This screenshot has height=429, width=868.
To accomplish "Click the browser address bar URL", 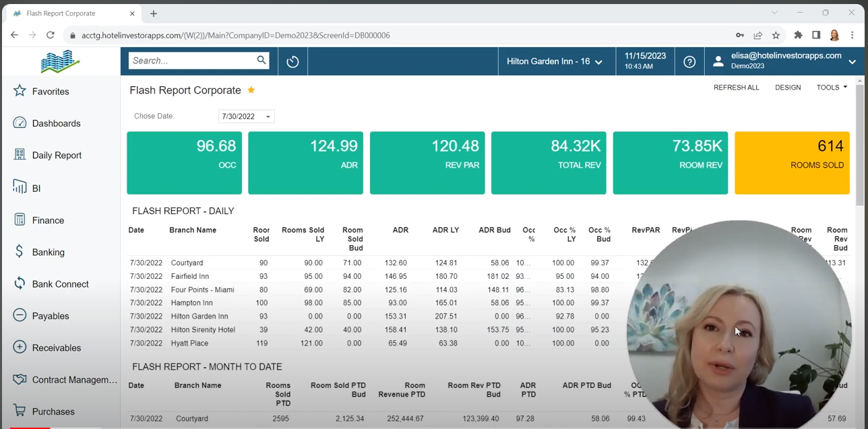I will pos(236,35).
